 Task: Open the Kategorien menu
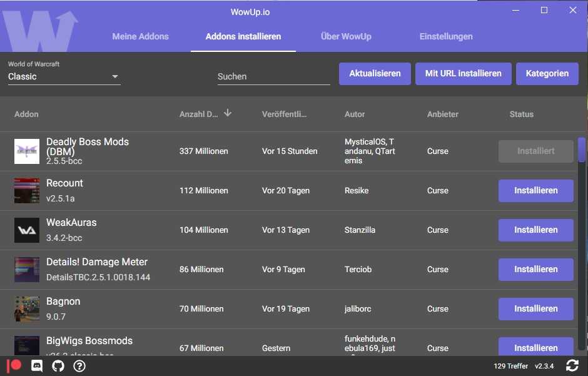[547, 74]
